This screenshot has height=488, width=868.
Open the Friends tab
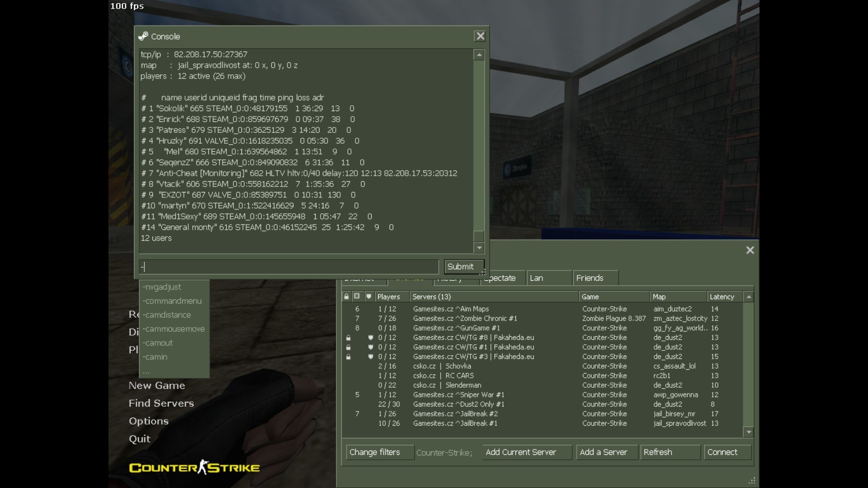tap(595, 278)
